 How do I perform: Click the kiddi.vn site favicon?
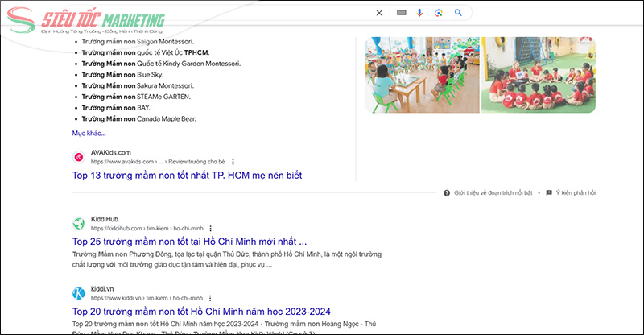click(79, 293)
